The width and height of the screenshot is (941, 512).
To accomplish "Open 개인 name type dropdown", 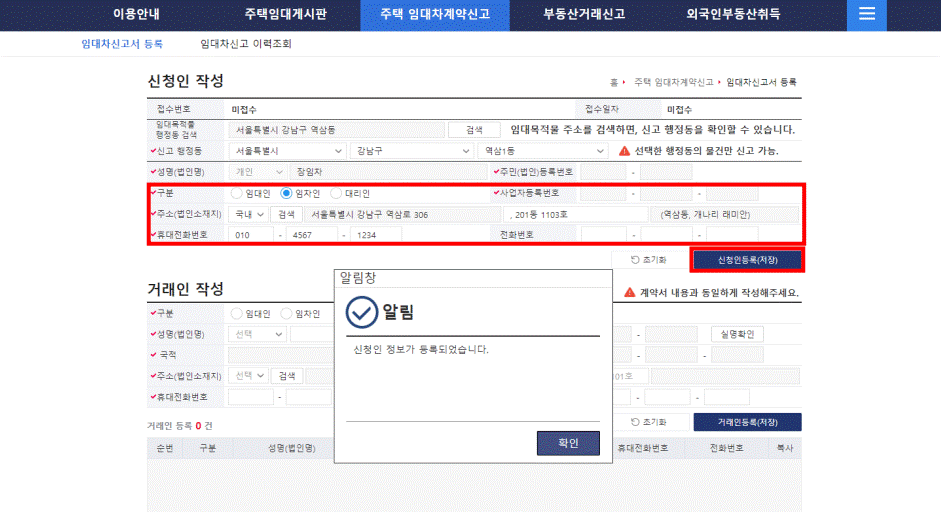I will coord(257,172).
